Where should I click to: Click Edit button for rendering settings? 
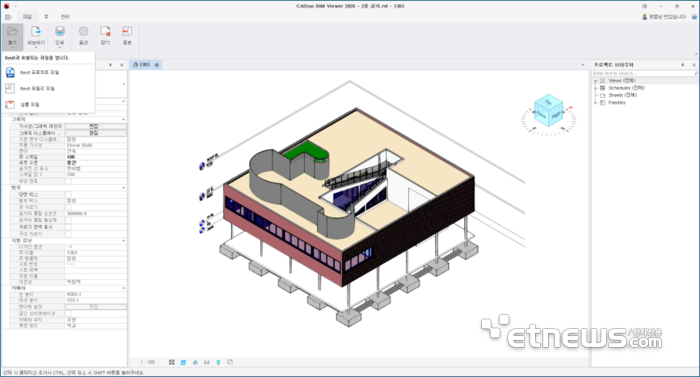96,307
